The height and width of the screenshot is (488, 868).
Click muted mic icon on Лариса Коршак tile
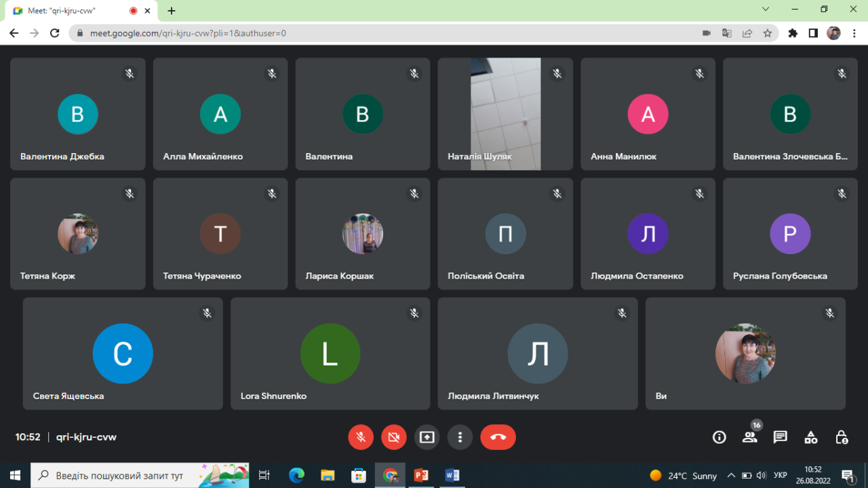(414, 194)
